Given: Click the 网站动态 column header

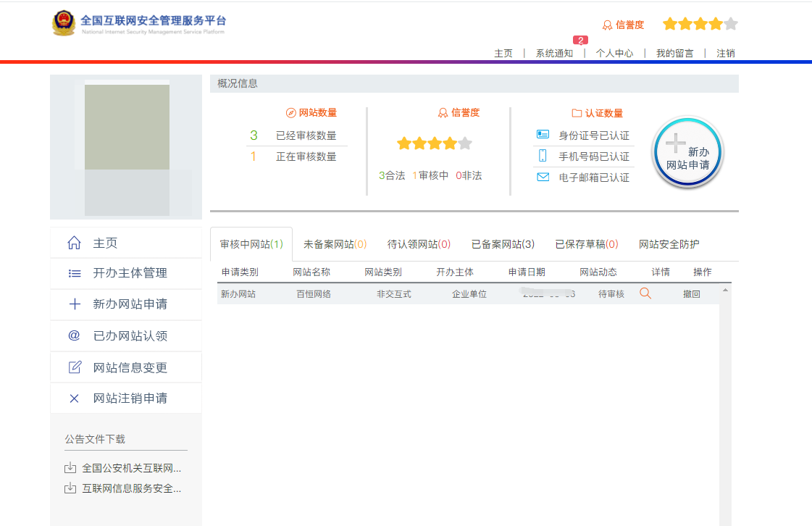Looking at the screenshot, I should 598,272.
